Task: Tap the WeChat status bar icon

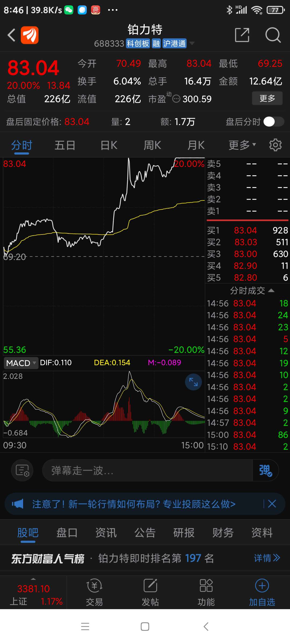Action: [x=69, y=10]
